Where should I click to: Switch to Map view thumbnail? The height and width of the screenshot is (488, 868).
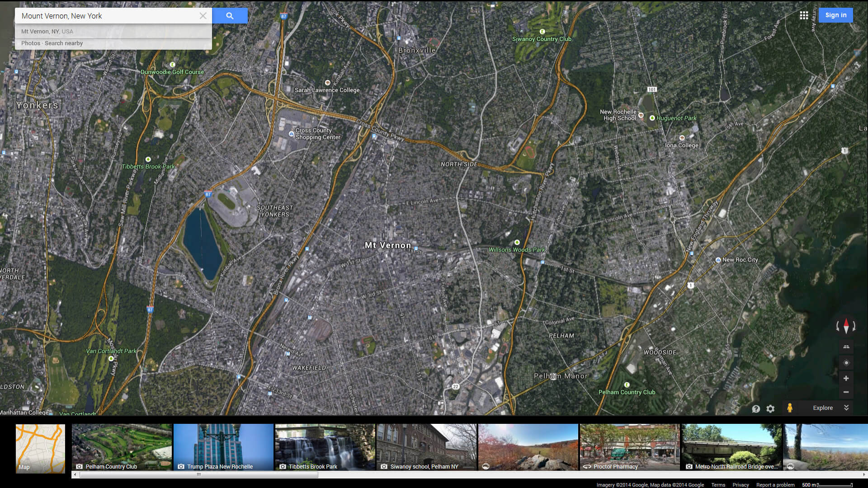40,448
